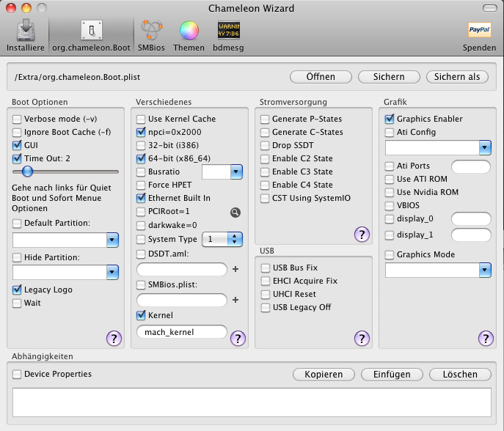Click the Kopieren button
This screenshot has width=504, height=431.
coord(324,374)
